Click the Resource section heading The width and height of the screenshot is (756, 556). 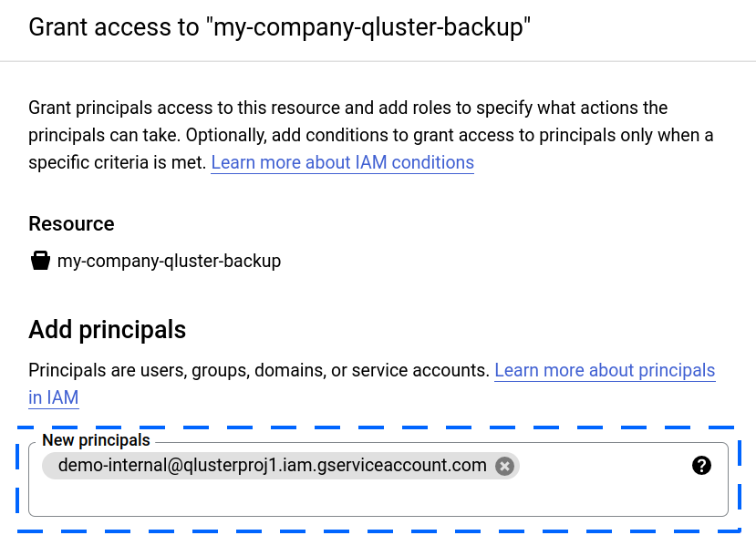(71, 224)
